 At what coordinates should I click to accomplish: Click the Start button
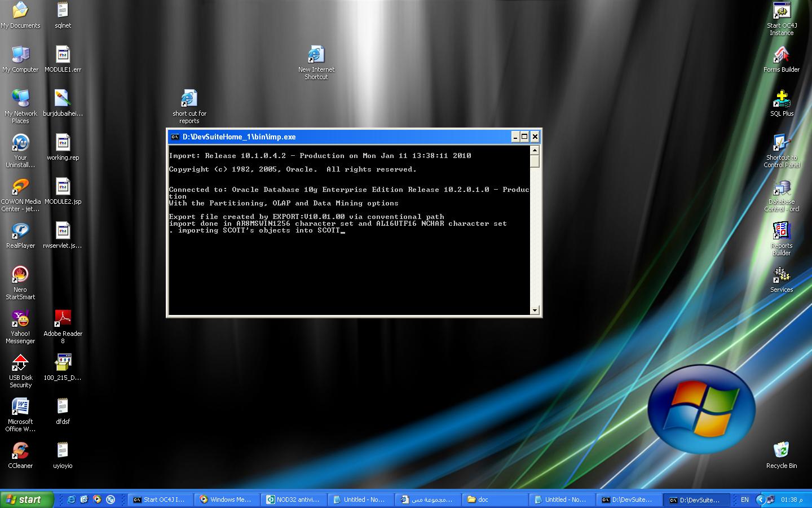point(27,500)
